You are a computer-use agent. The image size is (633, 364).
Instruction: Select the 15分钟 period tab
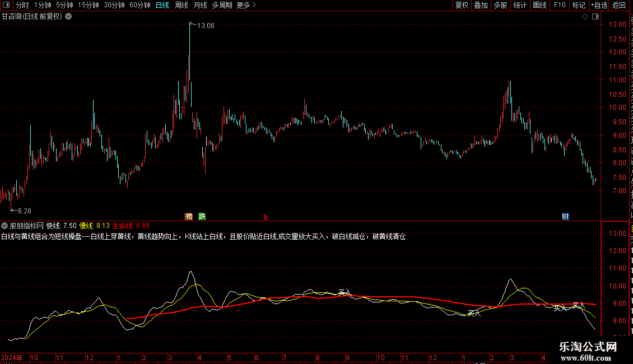tap(89, 5)
